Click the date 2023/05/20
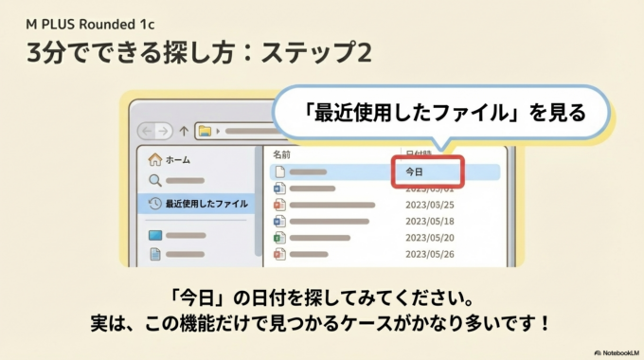Image resolution: width=644 pixels, height=360 pixels. (x=430, y=238)
